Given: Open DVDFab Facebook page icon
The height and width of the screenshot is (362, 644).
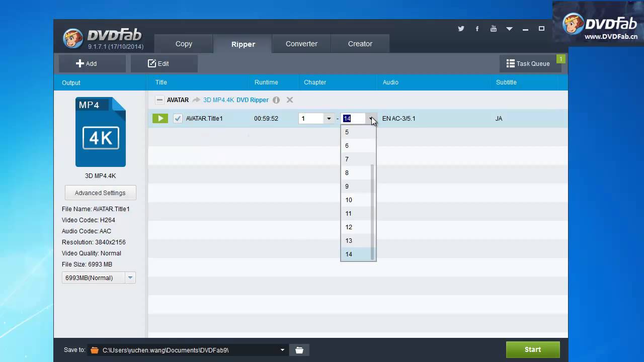Looking at the screenshot, I should [x=477, y=29].
